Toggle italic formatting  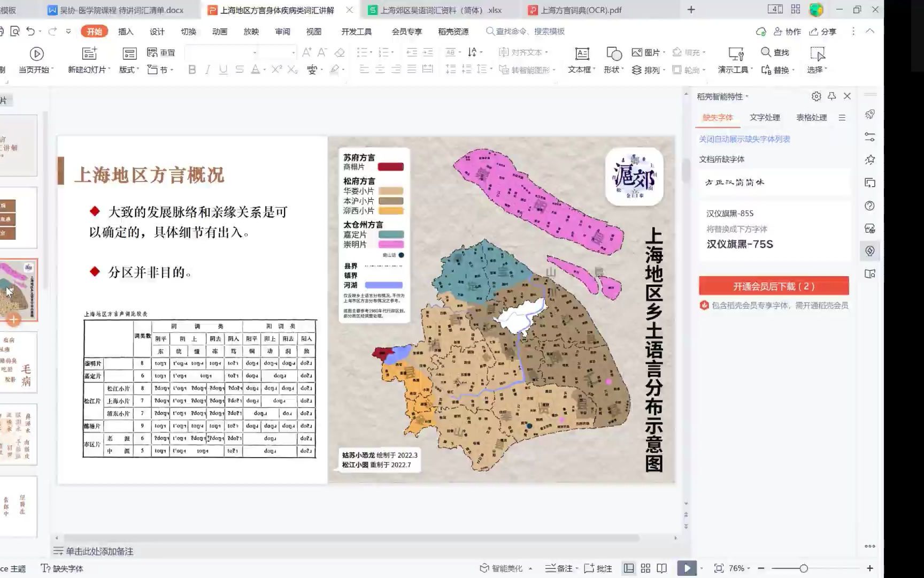pos(207,70)
